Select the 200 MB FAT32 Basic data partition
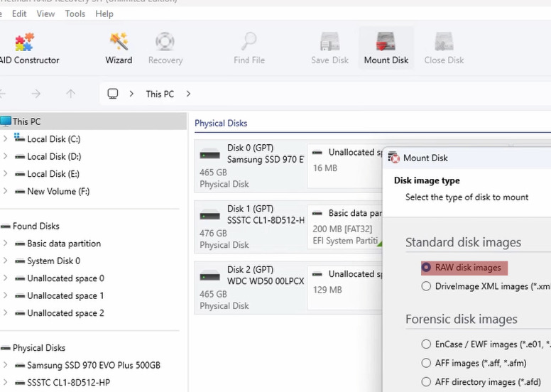 click(344, 227)
